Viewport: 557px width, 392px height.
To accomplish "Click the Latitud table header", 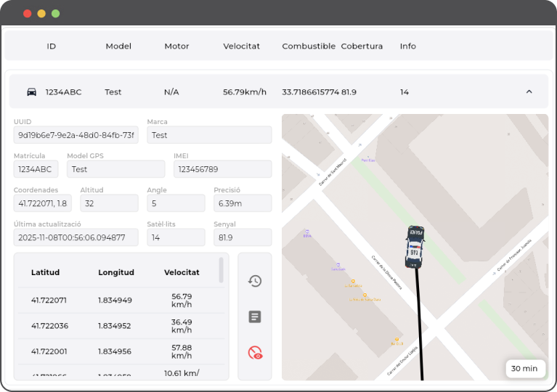I will point(45,272).
